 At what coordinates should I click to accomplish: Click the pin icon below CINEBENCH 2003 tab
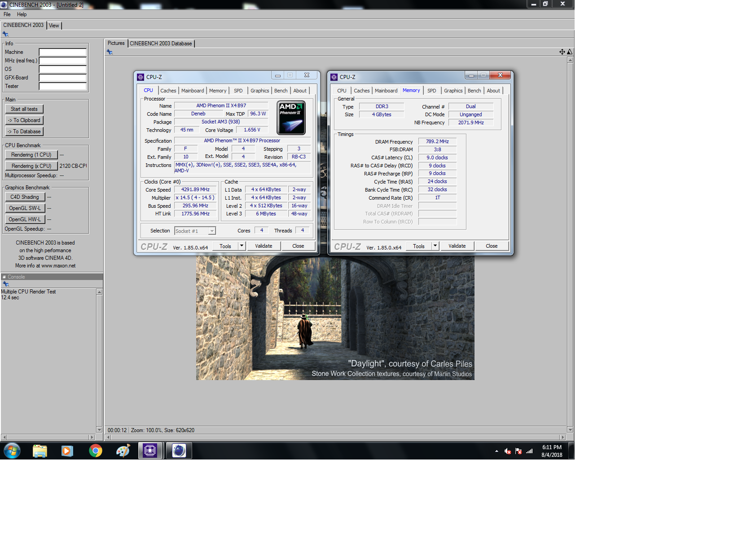coord(5,34)
